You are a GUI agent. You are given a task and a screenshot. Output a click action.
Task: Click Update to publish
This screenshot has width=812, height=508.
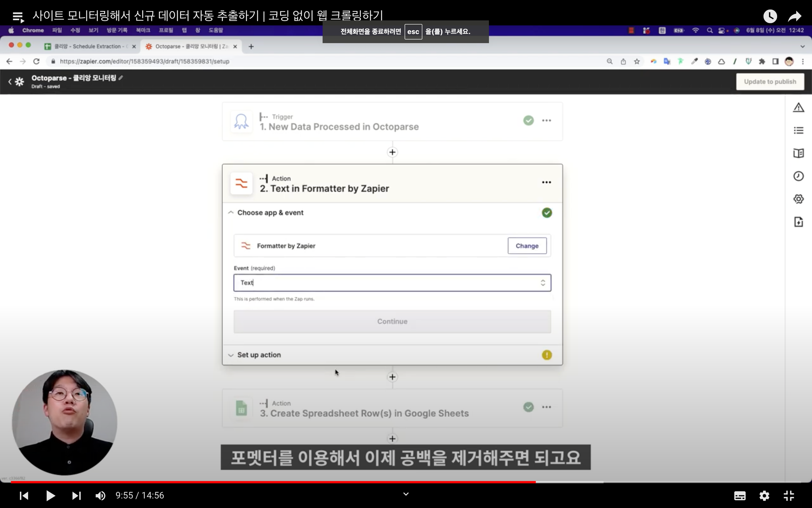770,81
